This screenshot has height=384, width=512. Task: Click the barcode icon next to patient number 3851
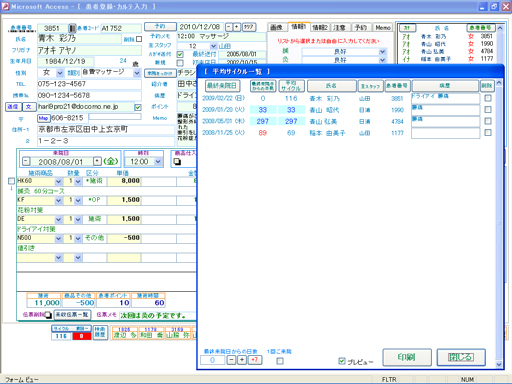72,28
